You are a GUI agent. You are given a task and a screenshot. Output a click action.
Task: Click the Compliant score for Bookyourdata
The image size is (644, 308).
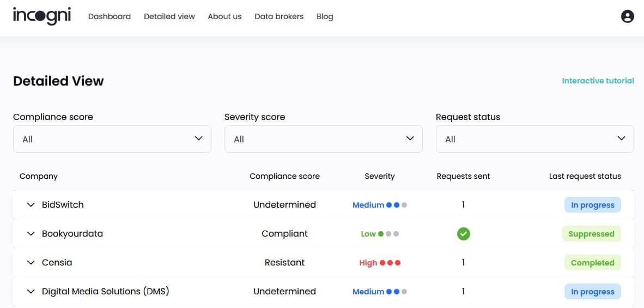(x=284, y=234)
